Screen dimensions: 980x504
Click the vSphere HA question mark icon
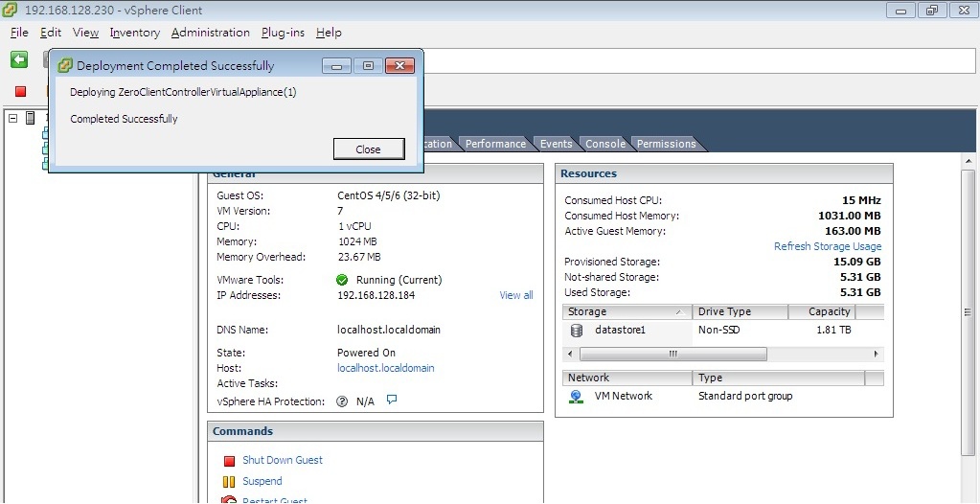pos(342,401)
